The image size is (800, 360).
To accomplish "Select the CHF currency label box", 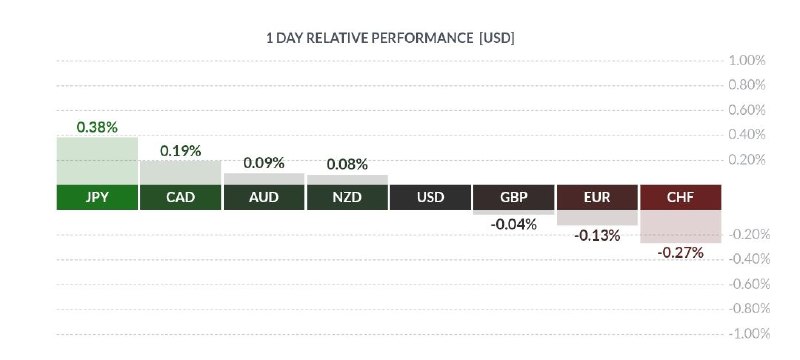I will click(x=681, y=197).
